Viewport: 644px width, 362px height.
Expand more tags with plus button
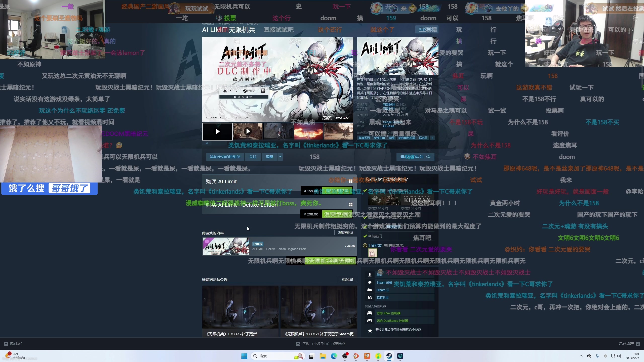pyautogui.click(x=432, y=138)
